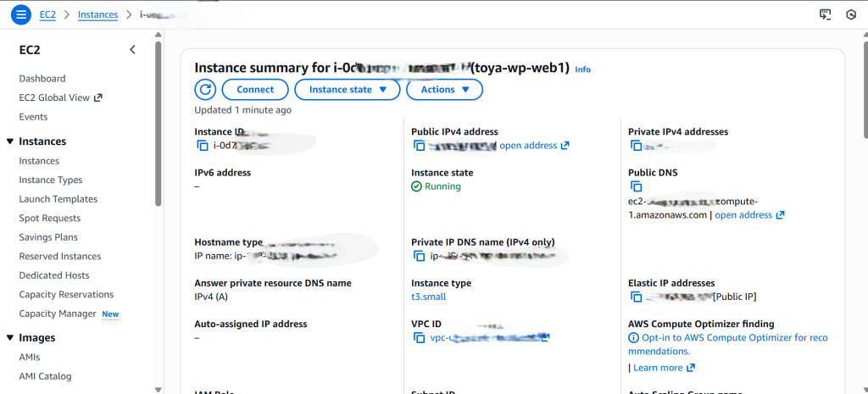Image resolution: width=868 pixels, height=394 pixels.
Task: Copy the Public IPv4 address
Action: pos(420,146)
